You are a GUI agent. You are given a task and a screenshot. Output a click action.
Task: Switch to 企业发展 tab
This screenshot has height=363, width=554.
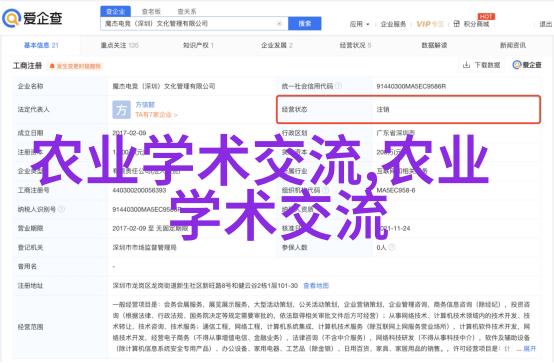[277, 45]
